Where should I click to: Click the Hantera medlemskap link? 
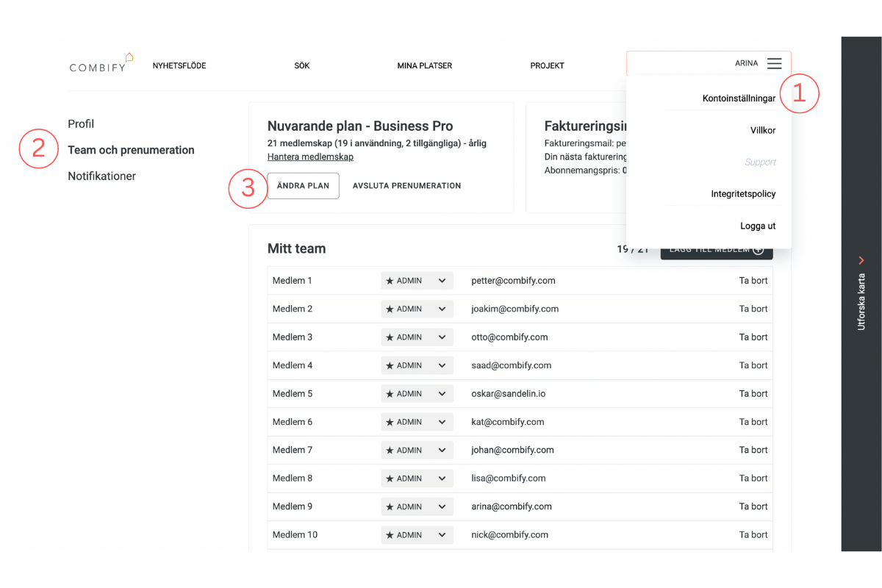(310, 157)
